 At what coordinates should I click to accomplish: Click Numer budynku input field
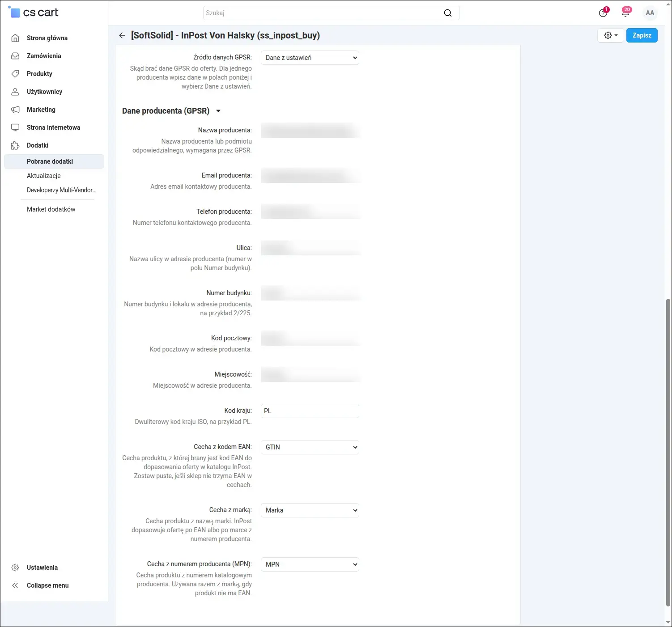point(310,293)
